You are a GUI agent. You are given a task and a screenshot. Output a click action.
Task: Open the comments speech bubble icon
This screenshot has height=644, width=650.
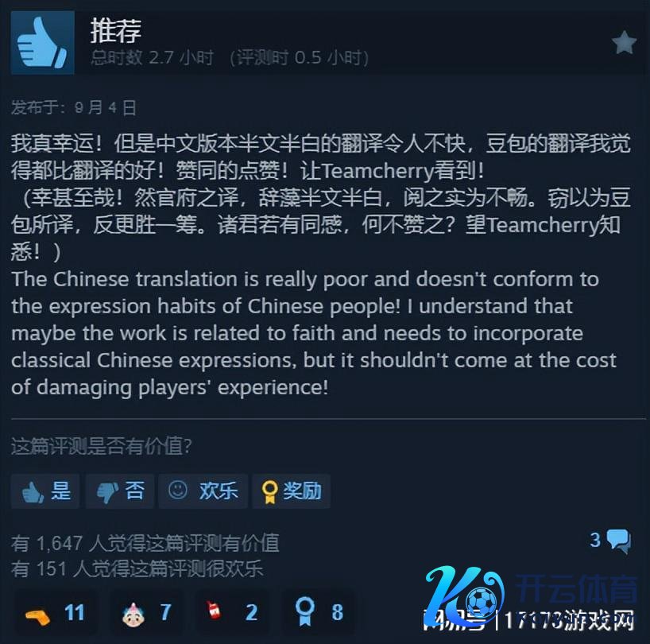(618, 541)
